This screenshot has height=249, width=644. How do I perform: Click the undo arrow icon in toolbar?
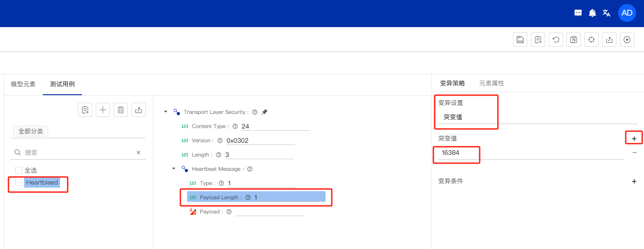[x=556, y=40]
